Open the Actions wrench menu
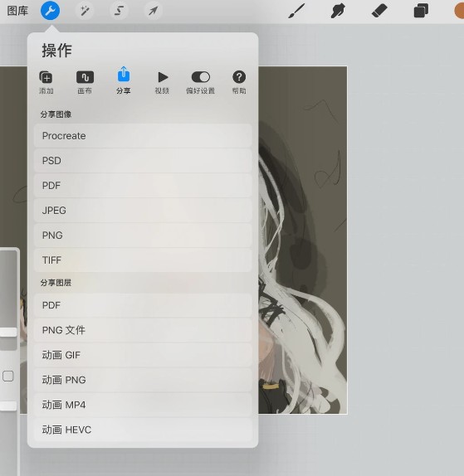 click(50, 11)
